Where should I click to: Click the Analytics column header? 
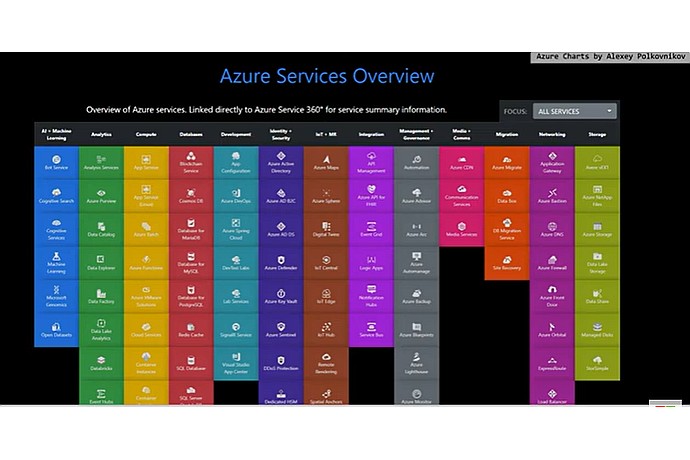[x=101, y=134]
